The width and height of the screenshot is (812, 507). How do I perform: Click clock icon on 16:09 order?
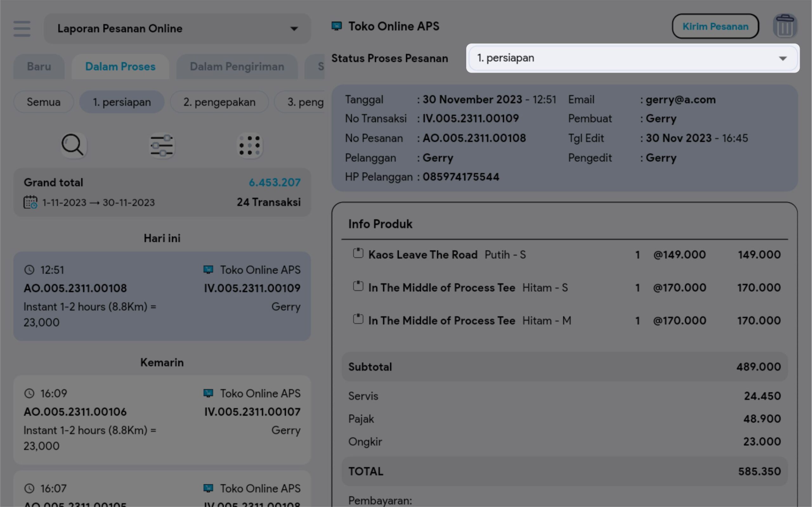coord(29,393)
